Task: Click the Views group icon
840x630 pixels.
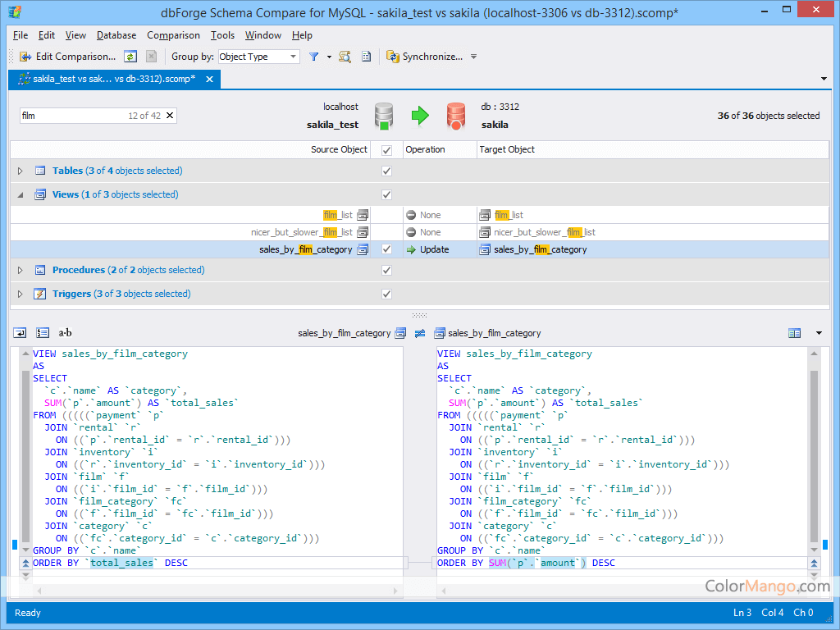Action: [39, 194]
